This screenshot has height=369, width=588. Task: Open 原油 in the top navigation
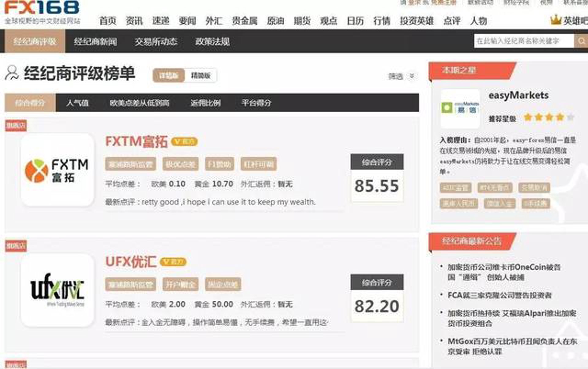click(275, 21)
